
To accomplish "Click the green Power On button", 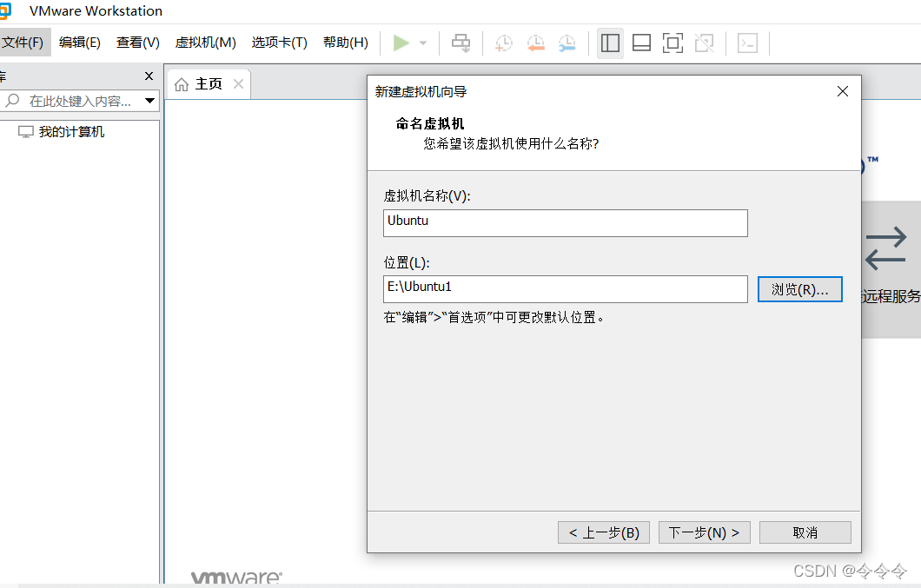I will pyautogui.click(x=401, y=43).
